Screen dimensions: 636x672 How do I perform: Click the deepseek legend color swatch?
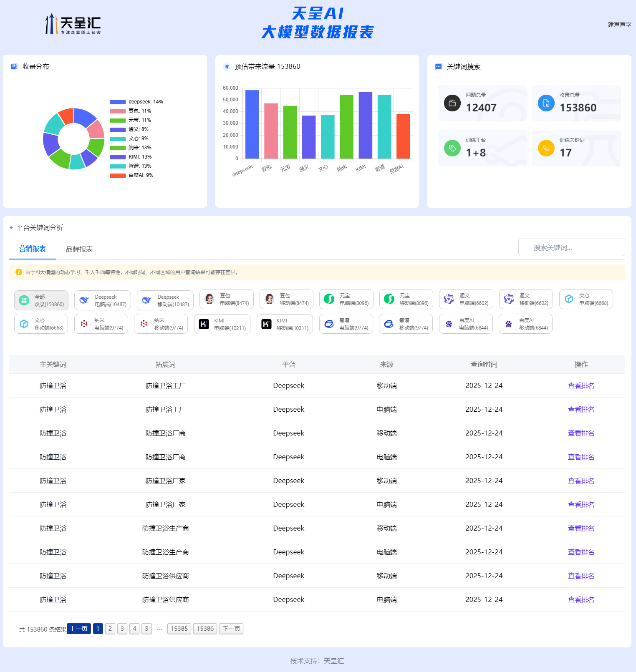118,102
